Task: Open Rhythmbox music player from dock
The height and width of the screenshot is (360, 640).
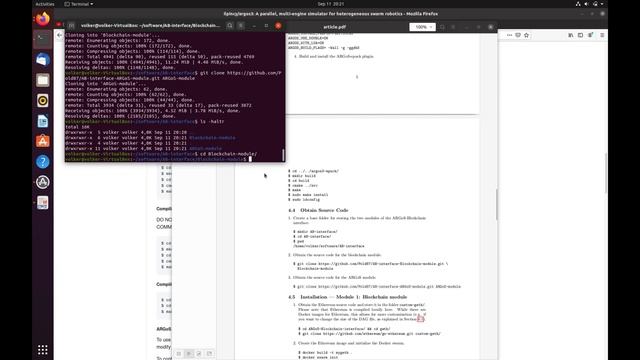Action: (x=42, y=100)
